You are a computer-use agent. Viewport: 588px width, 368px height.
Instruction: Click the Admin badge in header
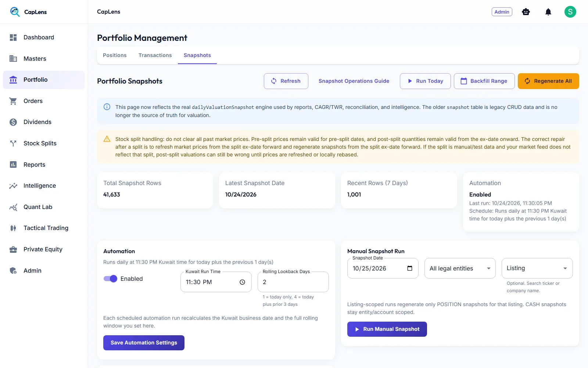[502, 12]
